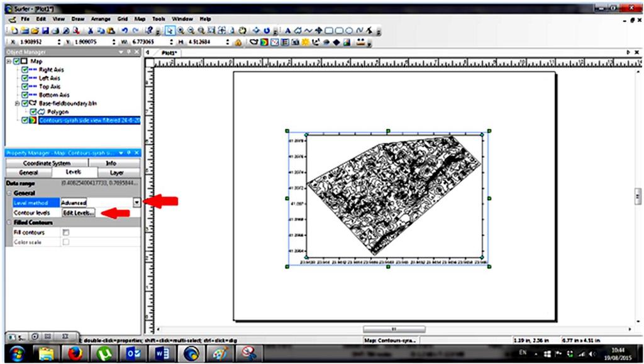The width and height of the screenshot is (644, 364).
Task: Collapse the Base-fieldboundary.bln tree node
Action: [17, 103]
